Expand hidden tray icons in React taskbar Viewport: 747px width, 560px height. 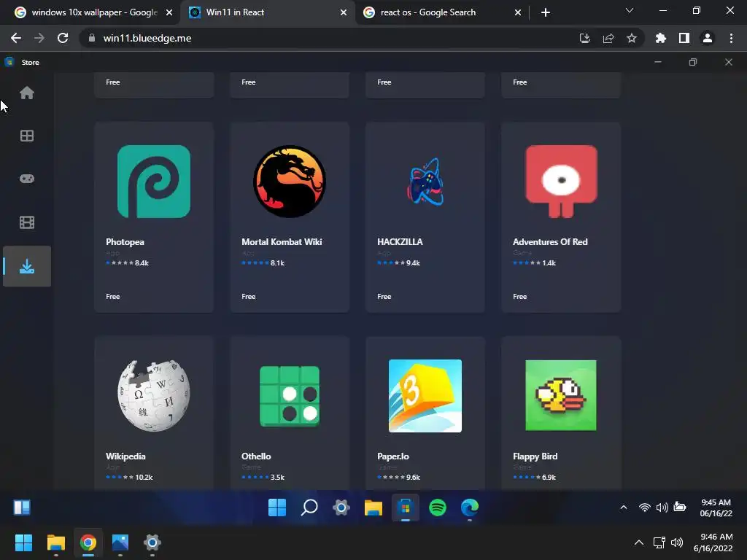624,507
